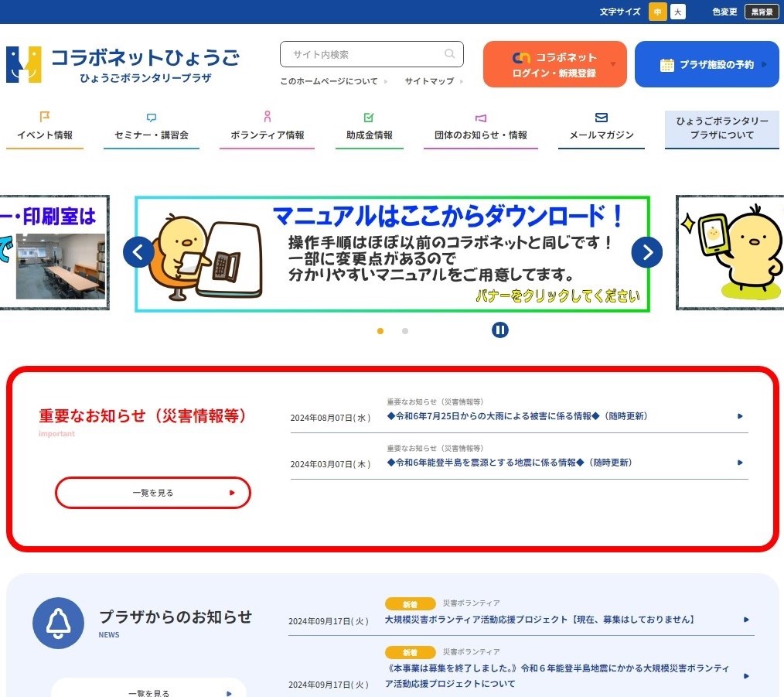Pause the banner slideshow
This screenshot has width=784, height=697.
pyautogui.click(x=500, y=330)
